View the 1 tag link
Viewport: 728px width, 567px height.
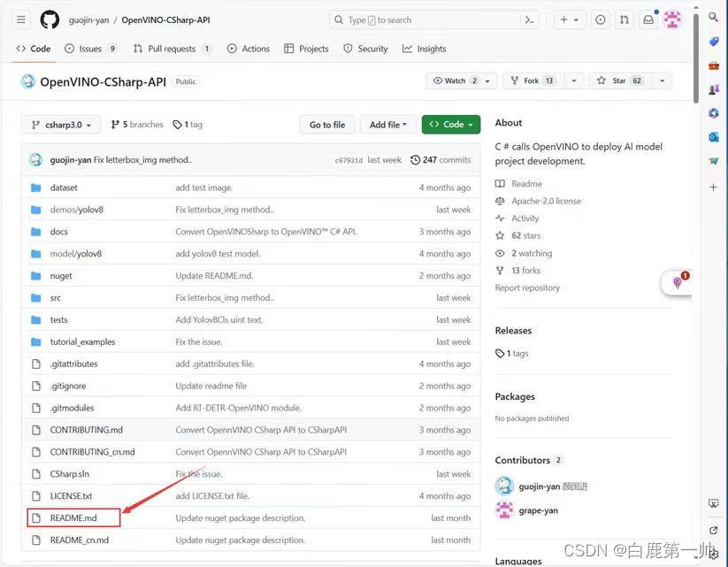[x=188, y=125]
